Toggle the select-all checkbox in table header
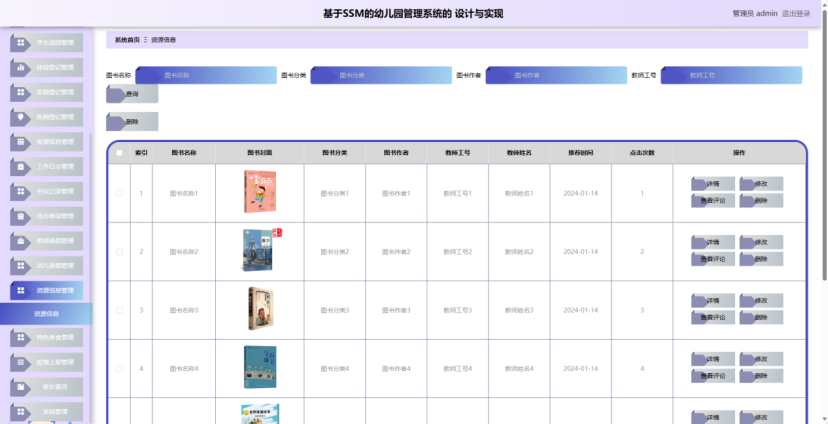This screenshot has width=828, height=424. click(119, 153)
